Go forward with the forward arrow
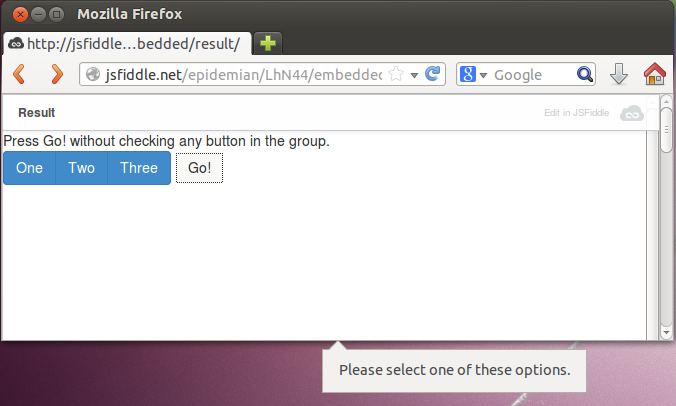676x406 pixels. click(x=57, y=74)
